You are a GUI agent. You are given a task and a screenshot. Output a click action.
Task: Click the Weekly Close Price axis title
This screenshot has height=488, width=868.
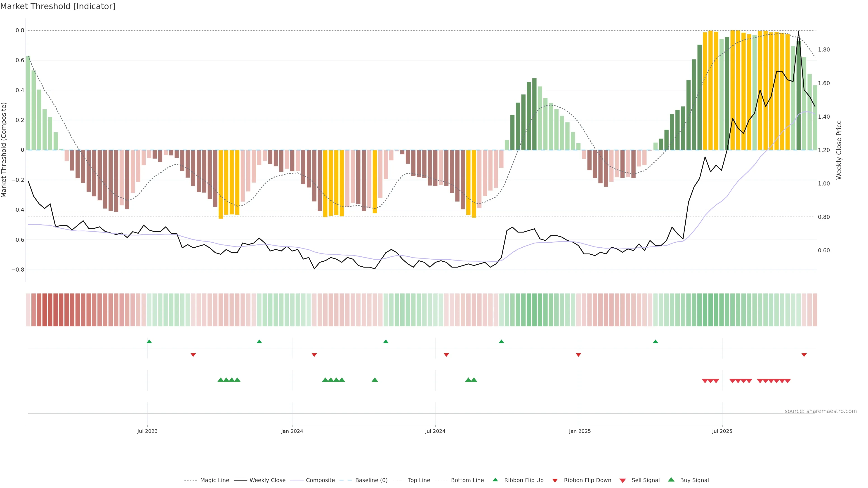[839, 150]
